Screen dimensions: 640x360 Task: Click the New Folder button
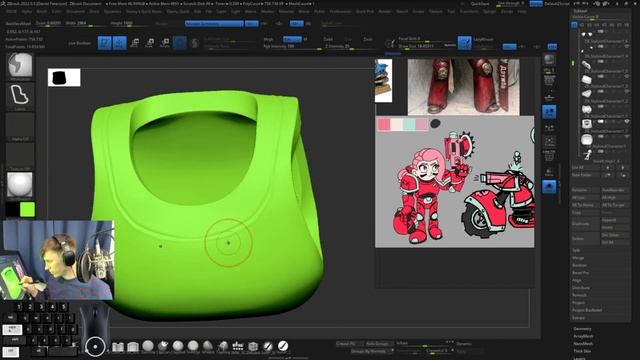click(586, 175)
